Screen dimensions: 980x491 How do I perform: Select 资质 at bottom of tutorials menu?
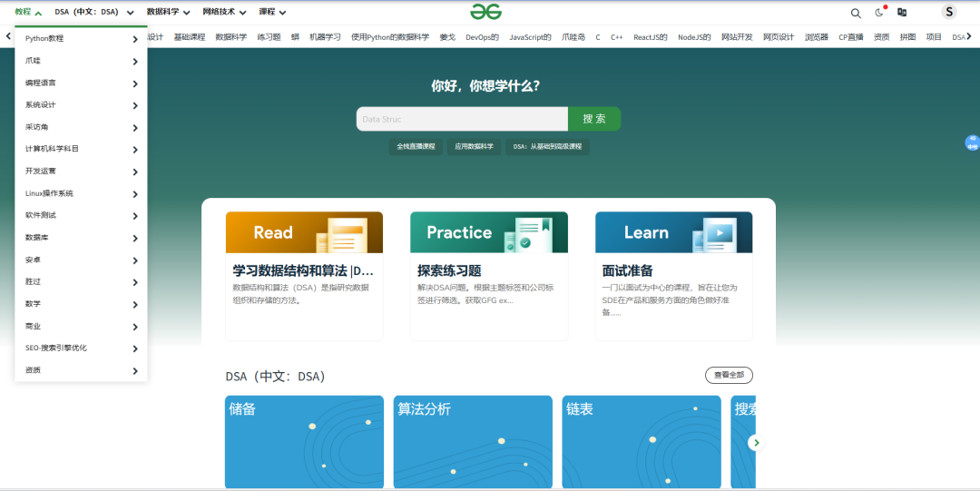[x=82, y=370]
